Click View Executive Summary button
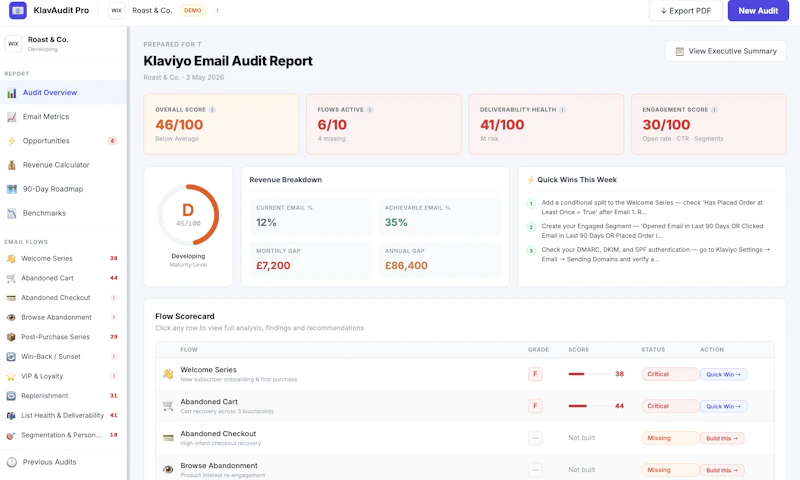Image resolution: width=800 pixels, height=480 pixels. pos(726,51)
